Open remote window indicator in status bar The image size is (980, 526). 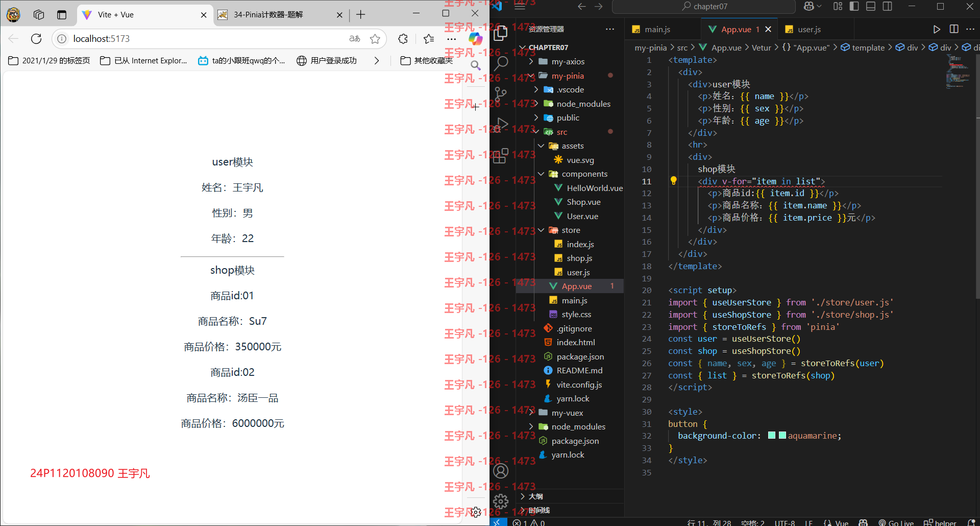[498, 522]
